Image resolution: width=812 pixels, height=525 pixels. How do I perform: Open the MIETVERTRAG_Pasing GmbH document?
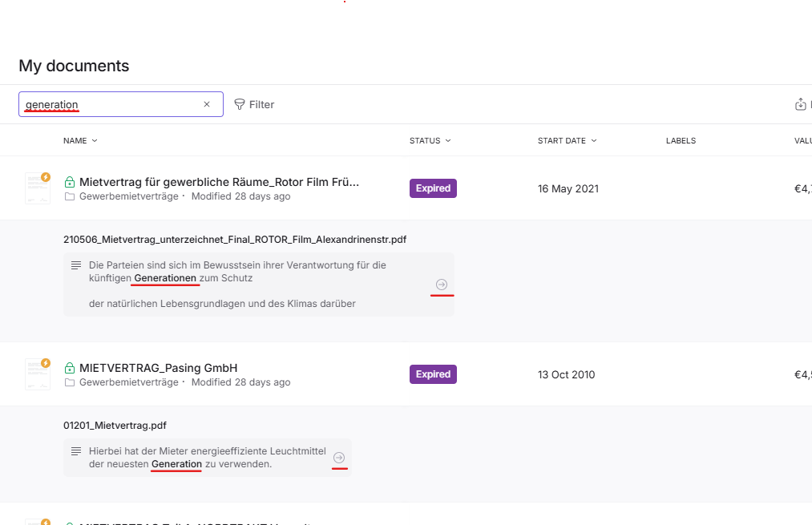pos(158,368)
